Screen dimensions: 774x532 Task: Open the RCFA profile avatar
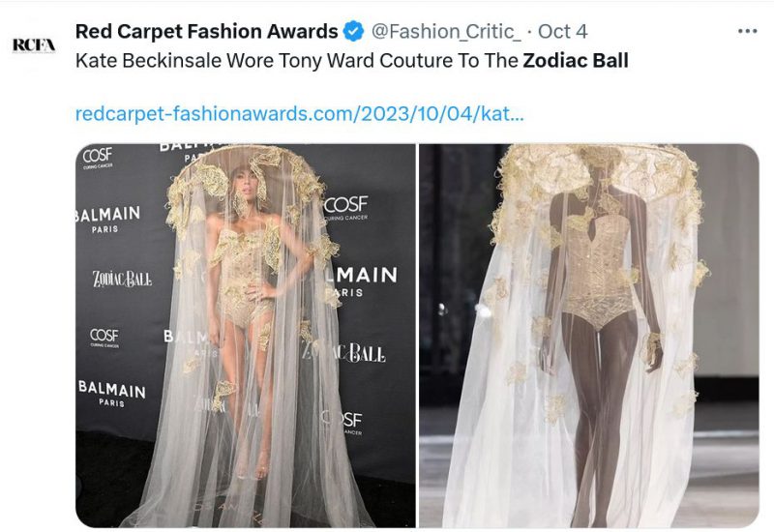(34, 44)
